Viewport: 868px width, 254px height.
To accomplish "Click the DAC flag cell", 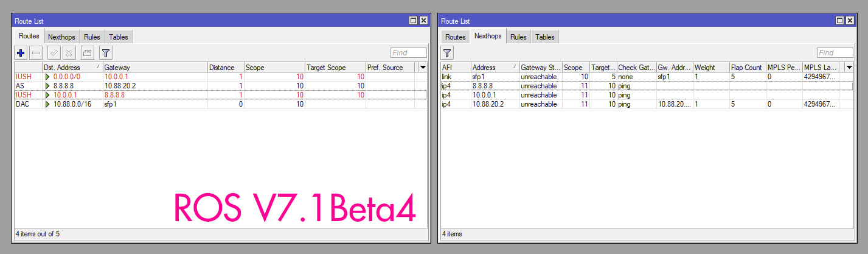I will click(x=28, y=104).
